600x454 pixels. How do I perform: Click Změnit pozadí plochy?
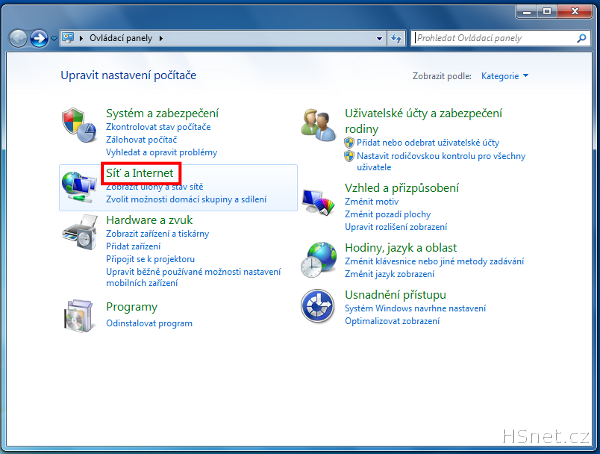388,214
